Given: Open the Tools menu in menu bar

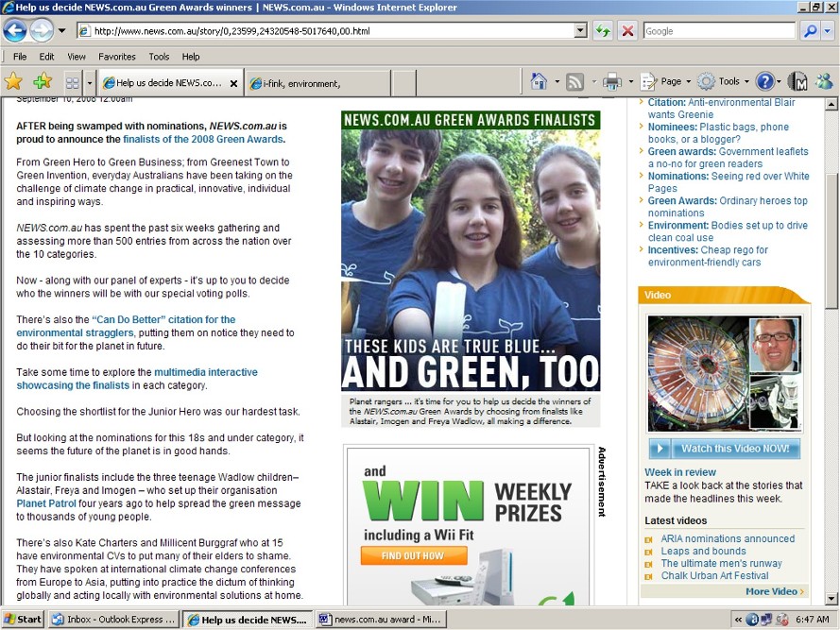Looking at the screenshot, I should click(x=159, y=57).
